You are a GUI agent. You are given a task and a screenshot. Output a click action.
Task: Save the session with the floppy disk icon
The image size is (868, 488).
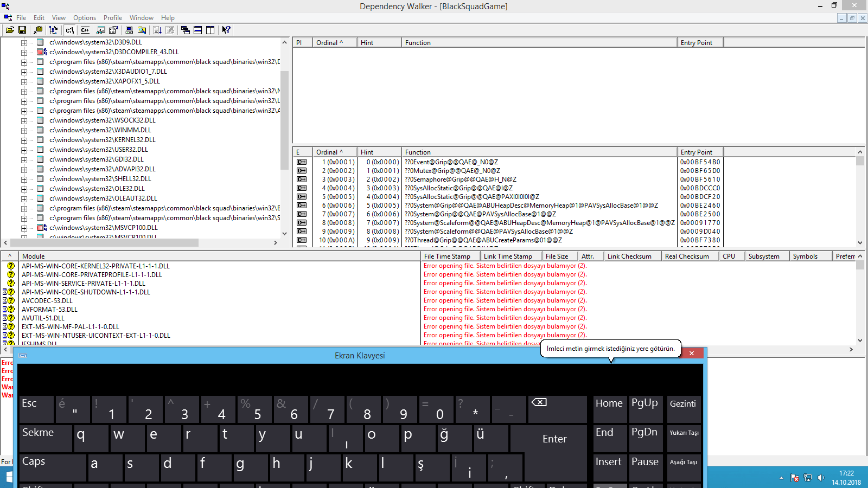[22, 30]
